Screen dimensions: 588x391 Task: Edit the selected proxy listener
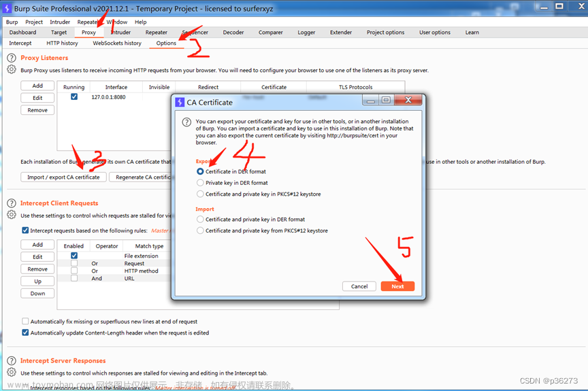point(37,98)
